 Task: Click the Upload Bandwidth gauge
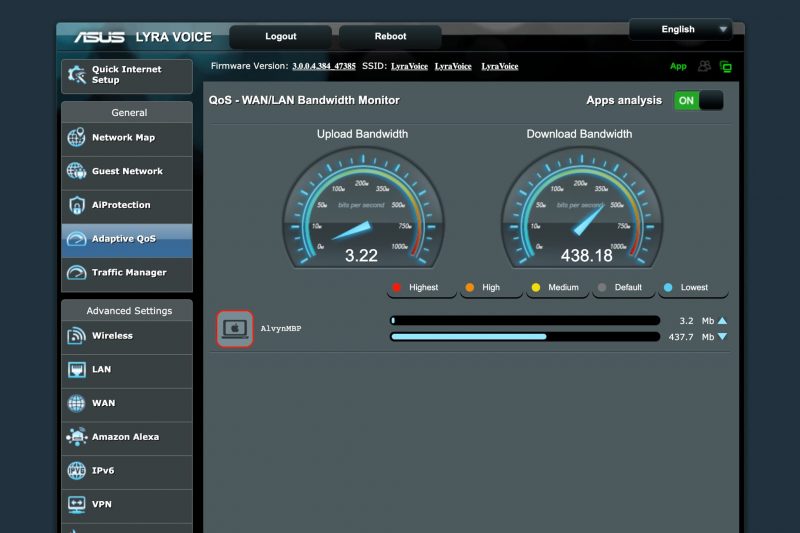pos(363,208)
